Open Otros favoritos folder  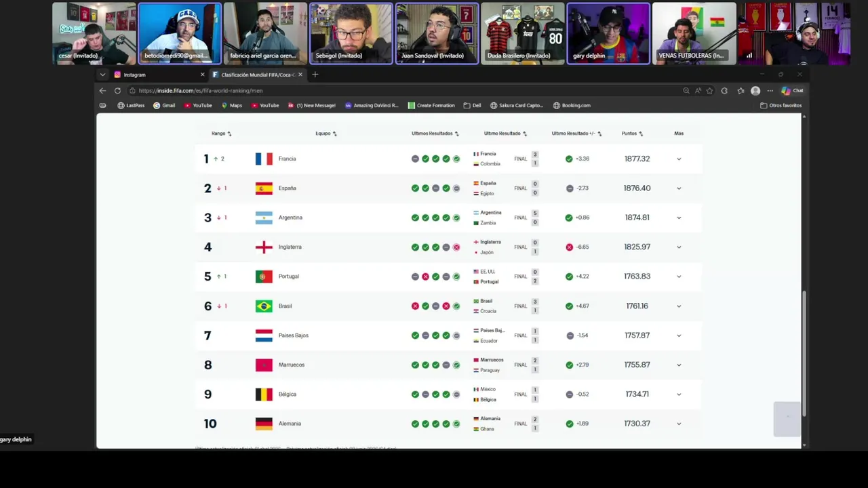(781, 106)
